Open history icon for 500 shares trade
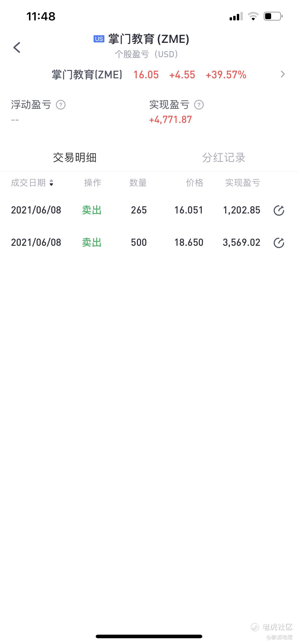Image resolution: width=298 pixels, height=644 pixels. pos(279,243)
